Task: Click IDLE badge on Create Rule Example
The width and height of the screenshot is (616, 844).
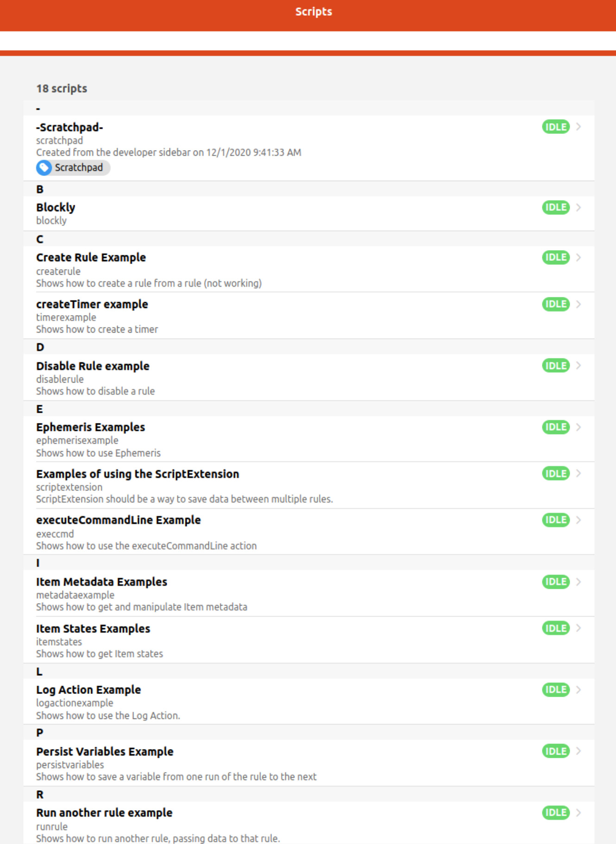Action: tap(555, 258)
